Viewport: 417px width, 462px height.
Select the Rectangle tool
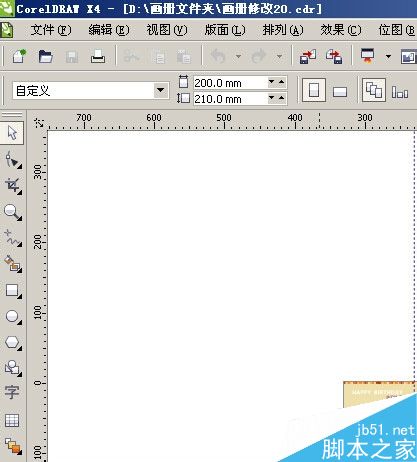click(12, 291)
